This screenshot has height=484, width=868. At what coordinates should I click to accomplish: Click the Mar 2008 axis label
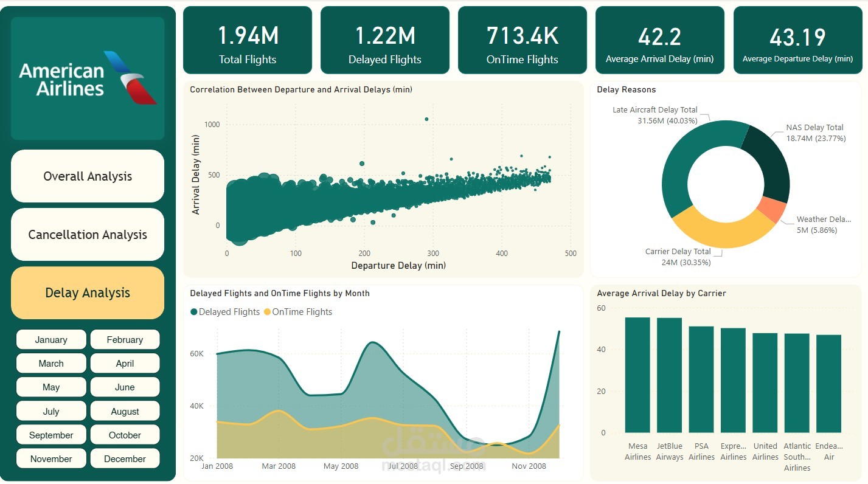[279, 466]
